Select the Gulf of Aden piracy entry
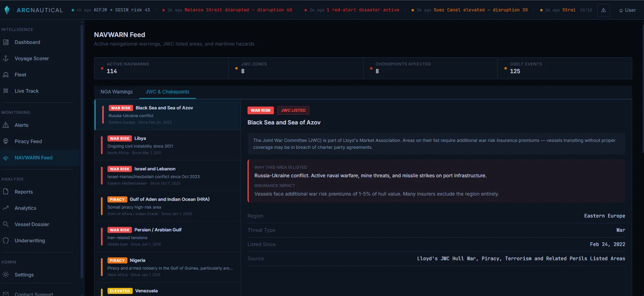This screenshot has width=644, height=296. click(x=167, y=206)
